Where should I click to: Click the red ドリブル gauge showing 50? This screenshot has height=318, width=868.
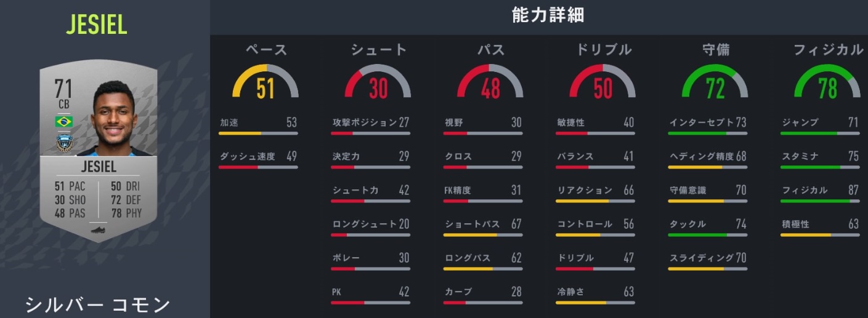602,82
